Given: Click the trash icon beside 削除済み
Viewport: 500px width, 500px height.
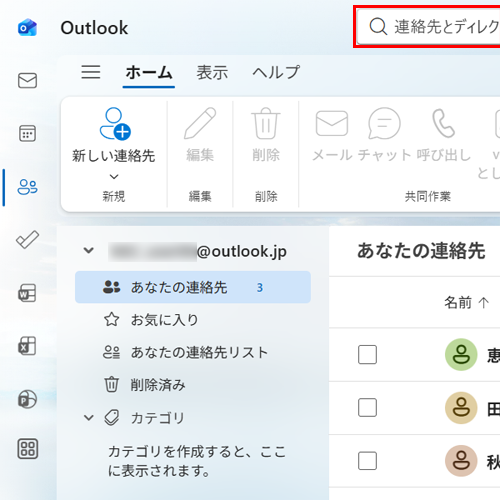Looking at the screenshot, I should pos(111,384).
